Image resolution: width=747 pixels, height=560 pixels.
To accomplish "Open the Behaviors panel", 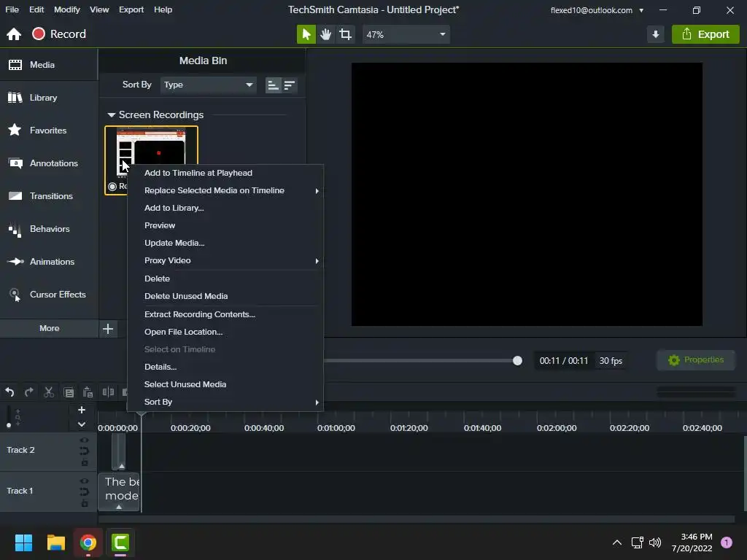I will pyautogui.click(x=49, y=228).
